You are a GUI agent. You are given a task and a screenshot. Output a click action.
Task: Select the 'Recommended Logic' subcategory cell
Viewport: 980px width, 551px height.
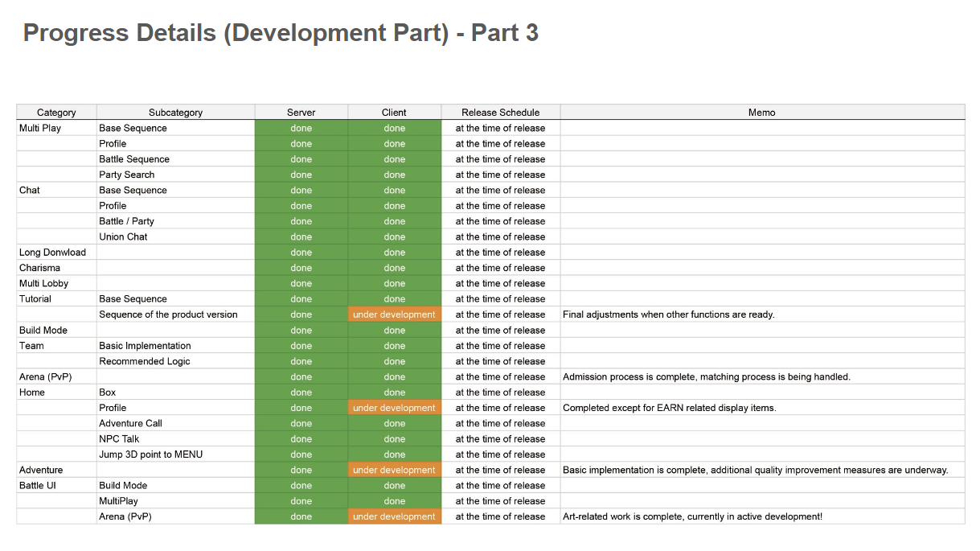tap(175, 361)
